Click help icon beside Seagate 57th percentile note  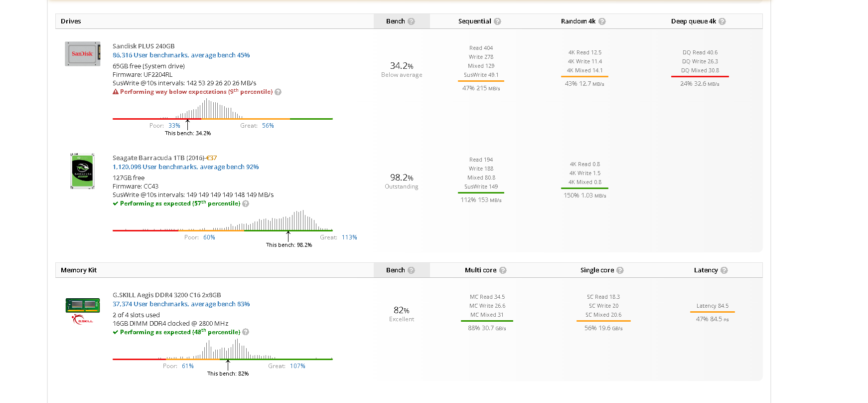pyautogui.click(x=246, y=203)
